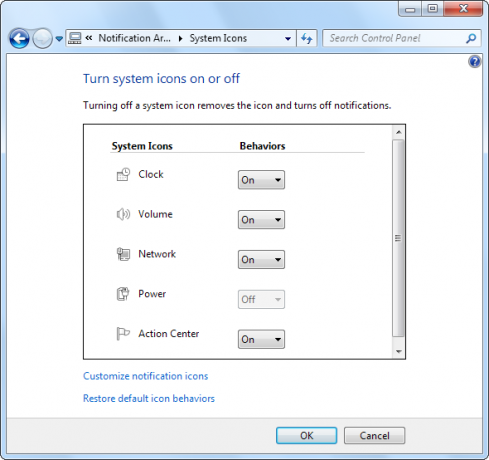Confirm changes with the OK button
Image resolution: width=489 pixels, height=460 pixels.
(306, 436)
